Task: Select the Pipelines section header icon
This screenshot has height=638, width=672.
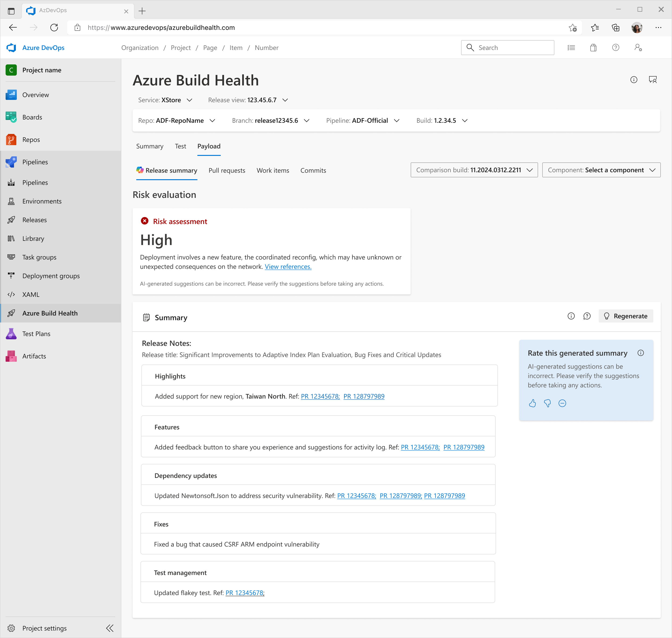Action: pyautogui.click(x=11, y=162)
